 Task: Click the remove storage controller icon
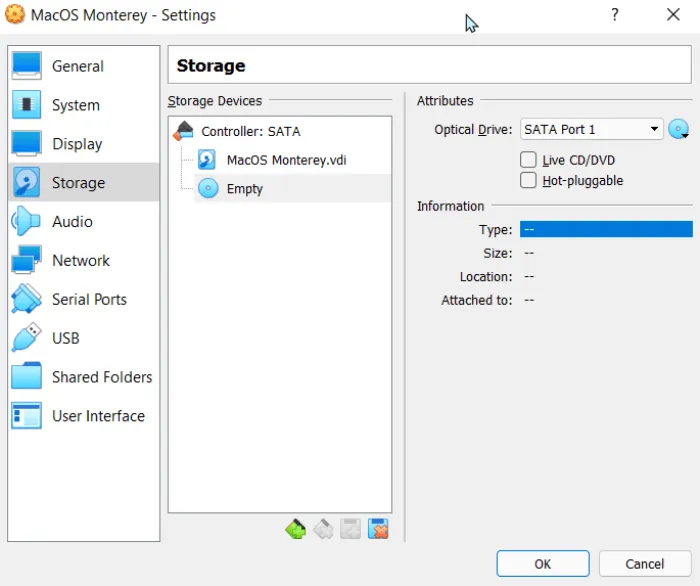[323, 529]
